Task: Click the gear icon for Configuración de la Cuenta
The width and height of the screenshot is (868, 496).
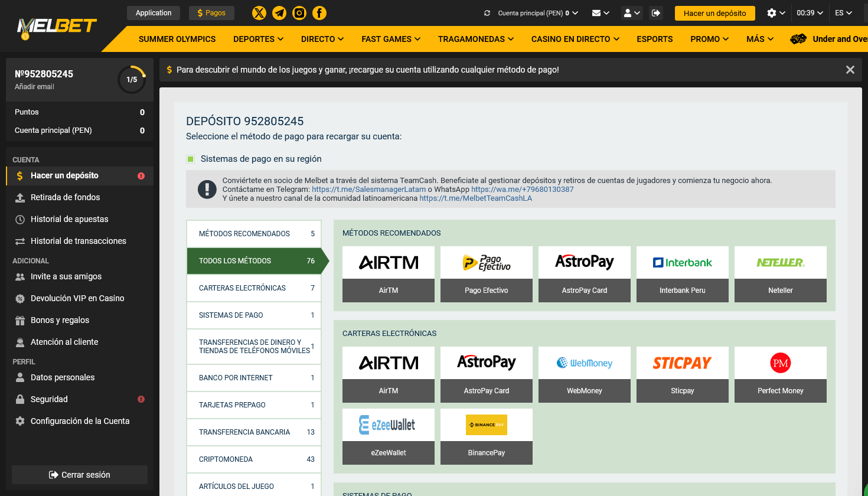Action: [x=20, y=422]
